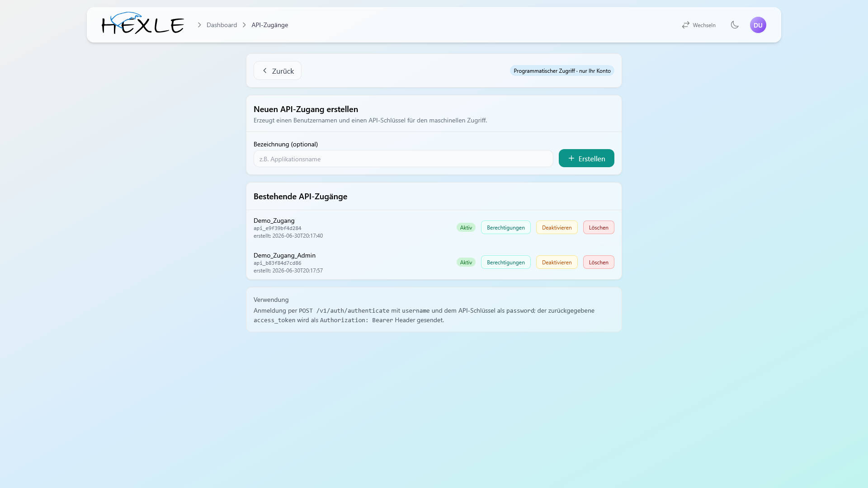Go to Dashboard breadcrumb
This screenshot has width=868, height=488.
pos(222,25)
